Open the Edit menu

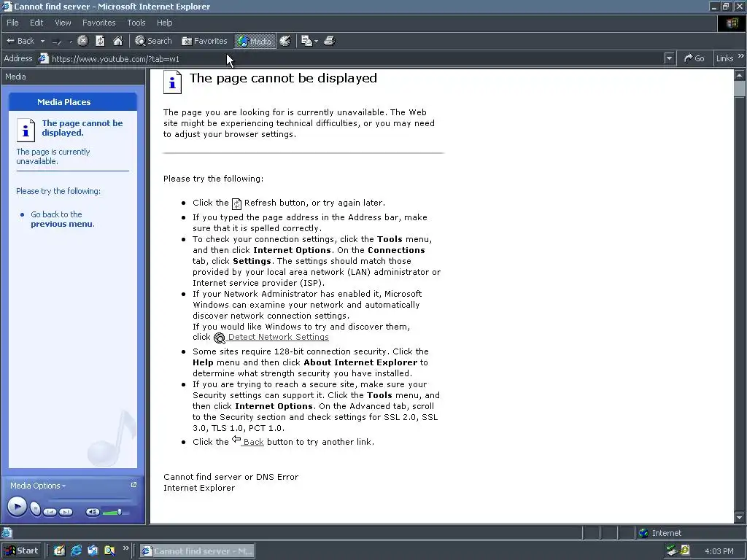click(36, 23)
